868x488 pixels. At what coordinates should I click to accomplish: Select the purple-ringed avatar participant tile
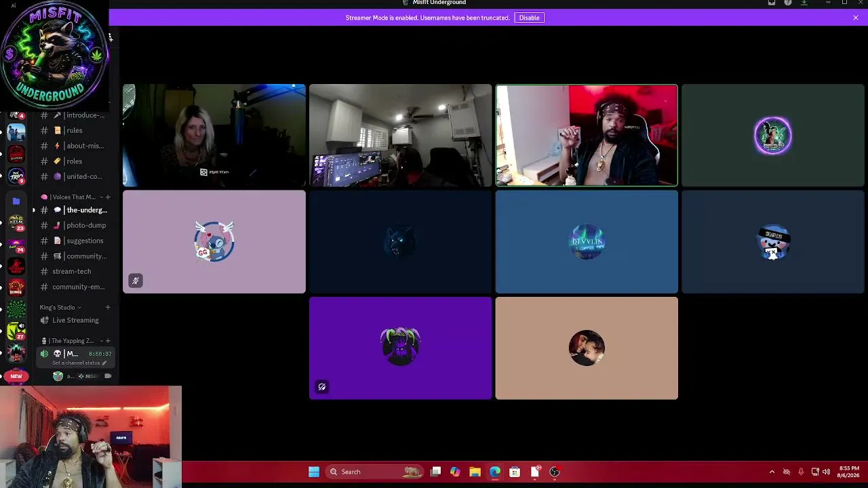[773, 135]
